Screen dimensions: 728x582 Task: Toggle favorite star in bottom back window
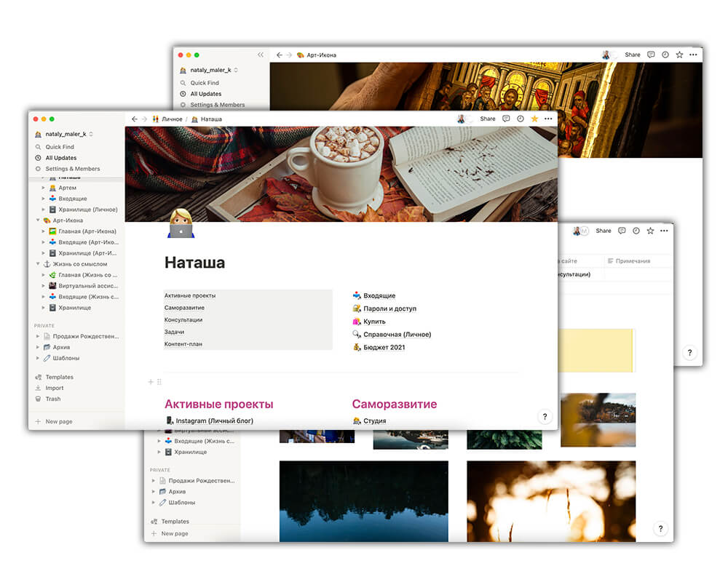pyautogui.click(x=650, y=231)
